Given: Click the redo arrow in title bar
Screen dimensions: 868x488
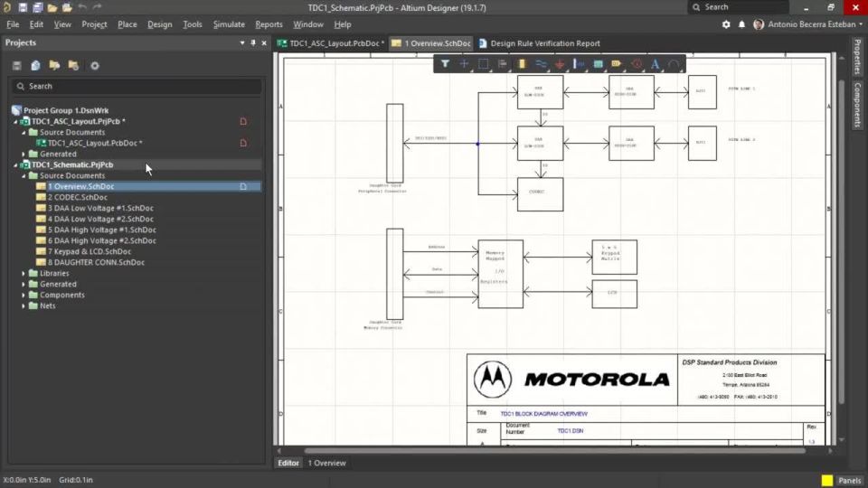Looking at the screenshot, I should click(x=98, y=7).
